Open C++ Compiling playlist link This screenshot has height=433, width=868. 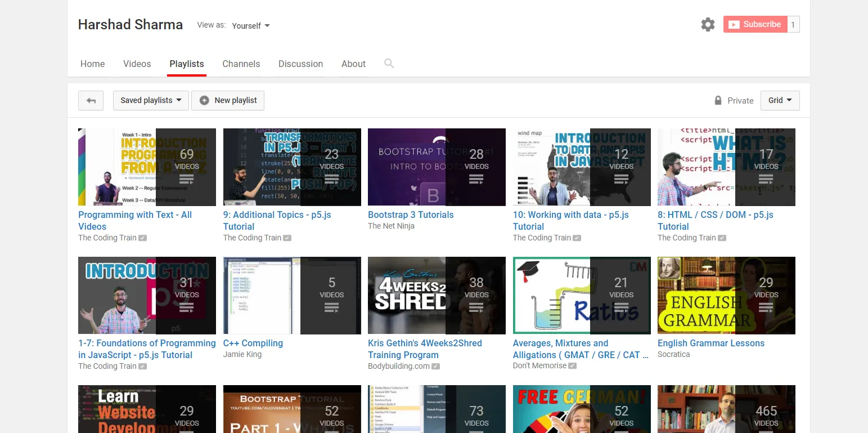253,343
